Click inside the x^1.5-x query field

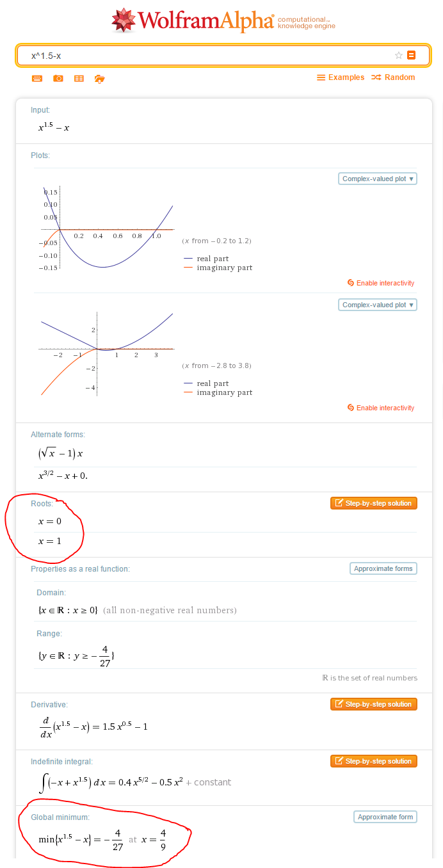(x=192, y=55)
